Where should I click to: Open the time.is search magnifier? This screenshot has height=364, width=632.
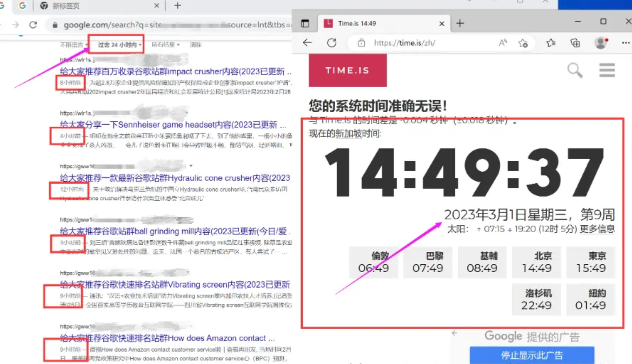575,70
